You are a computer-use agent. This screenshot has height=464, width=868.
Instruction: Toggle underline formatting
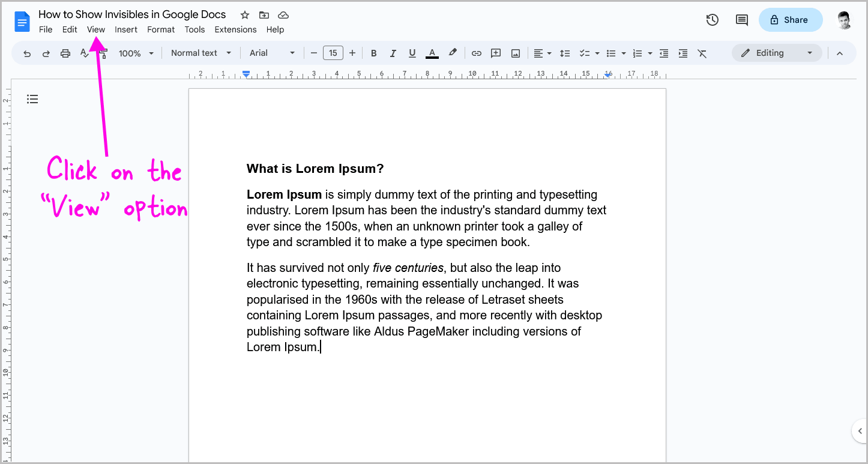pos(412,53)
